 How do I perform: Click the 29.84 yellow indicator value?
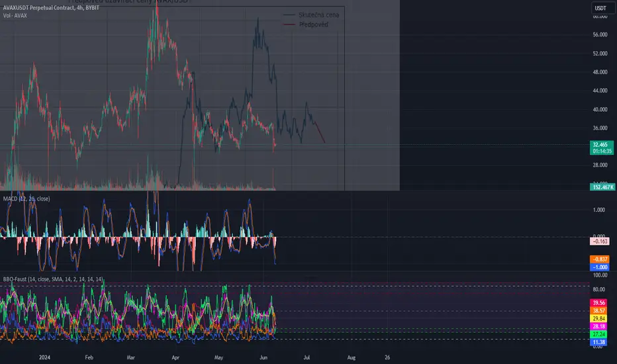598,319
